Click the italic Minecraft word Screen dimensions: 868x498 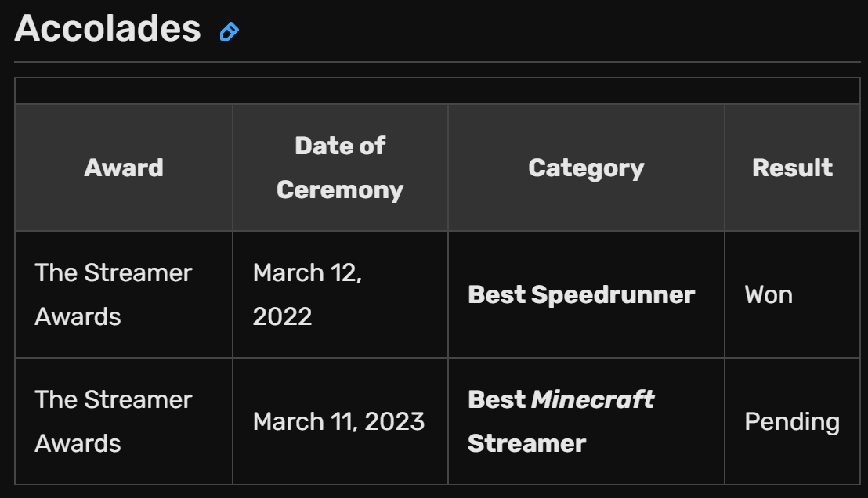[x=592, y=399]
